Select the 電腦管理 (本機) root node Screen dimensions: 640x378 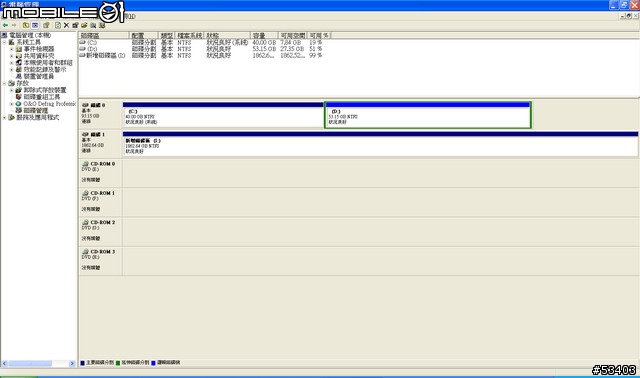click(x=30, y=35)
